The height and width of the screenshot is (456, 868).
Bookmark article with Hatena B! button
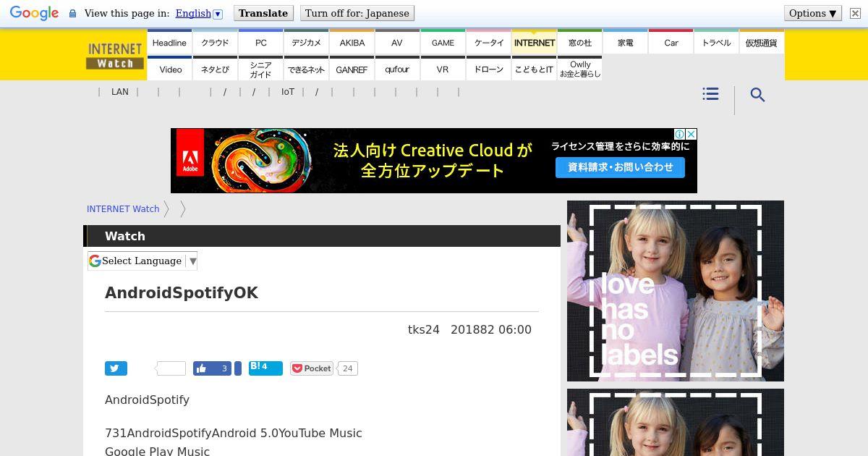coord(265,368)
